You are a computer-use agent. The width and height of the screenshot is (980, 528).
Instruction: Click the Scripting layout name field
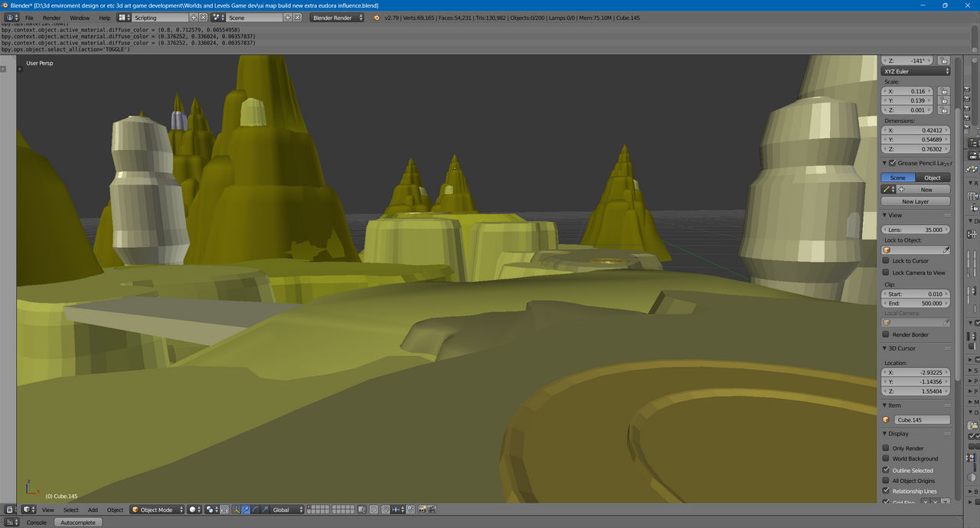(x=160, y=17)
